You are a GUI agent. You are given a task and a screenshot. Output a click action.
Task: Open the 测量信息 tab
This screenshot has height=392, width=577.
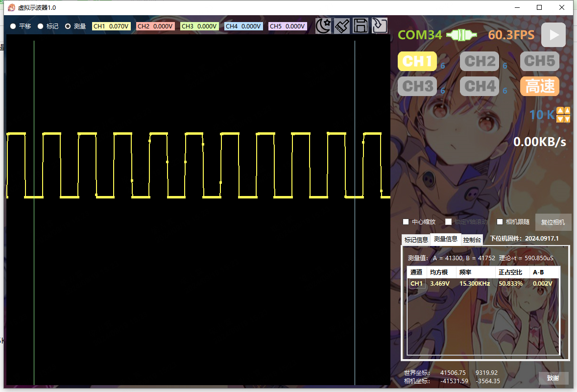click(445, 239)
